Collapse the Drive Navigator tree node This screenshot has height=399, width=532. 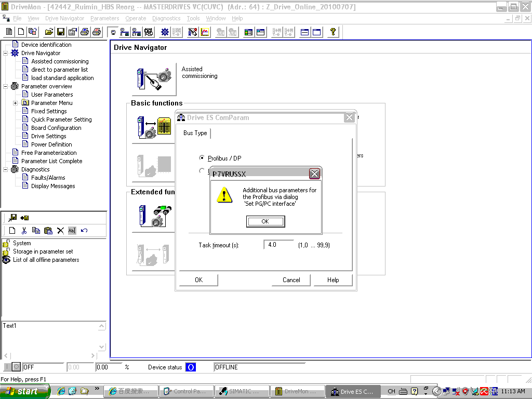[x=5, y=53]
